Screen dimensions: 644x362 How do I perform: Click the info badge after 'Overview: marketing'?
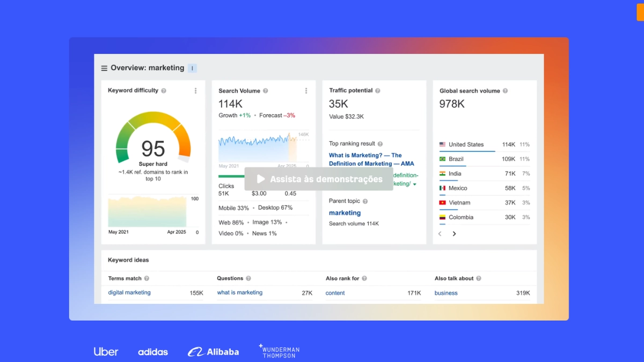pos(193,68)
